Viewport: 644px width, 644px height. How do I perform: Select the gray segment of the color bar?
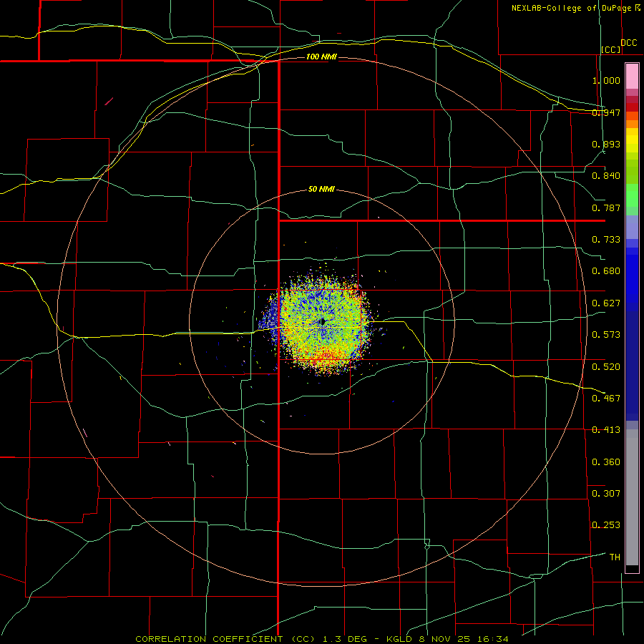tap(632, 497)
